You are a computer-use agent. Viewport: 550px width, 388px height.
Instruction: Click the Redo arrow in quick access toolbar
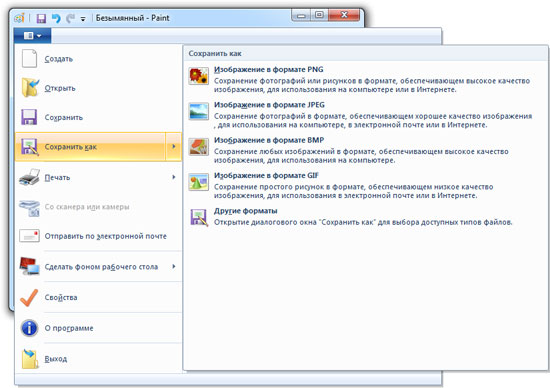point(71,18)
